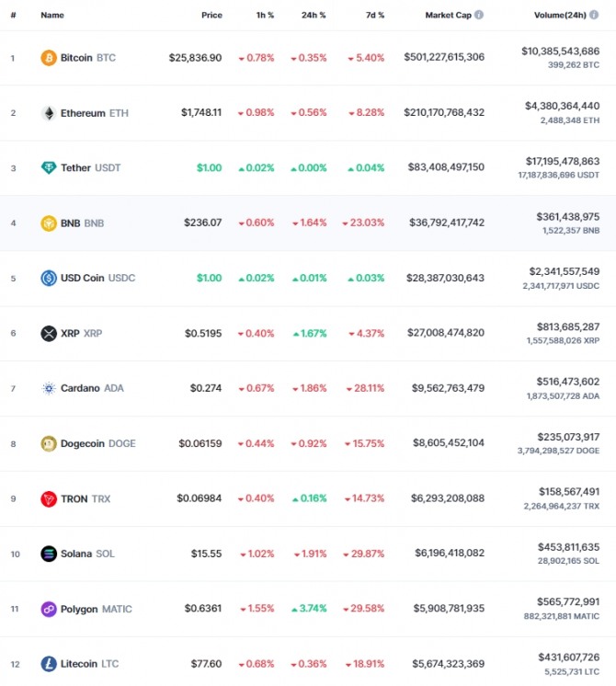Sort by rank # column header
This screenshot has width=616, height=686.
point(13,16)
